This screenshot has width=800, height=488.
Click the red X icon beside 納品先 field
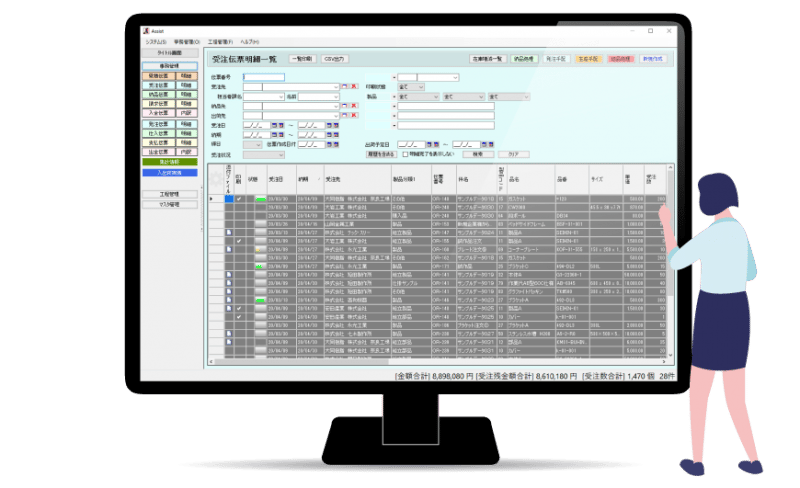354,106
